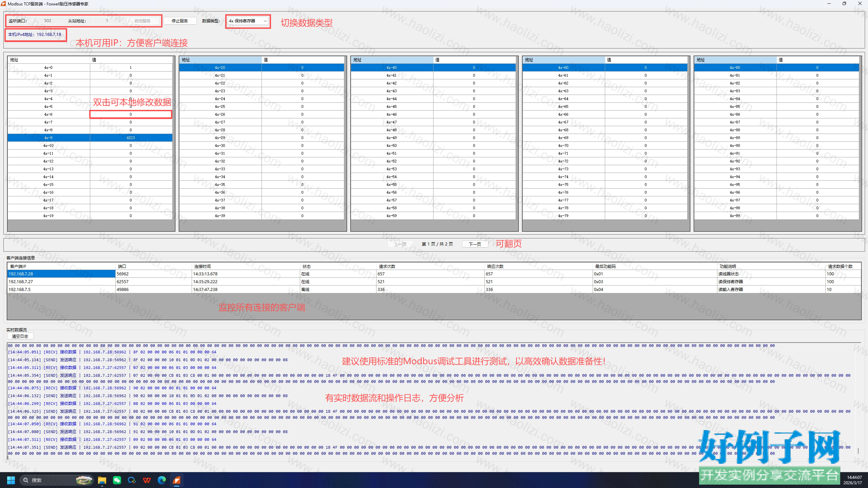Click the disabled 启动服务 button
This screenshot has width=868, height=488.
tap(142, 21)
